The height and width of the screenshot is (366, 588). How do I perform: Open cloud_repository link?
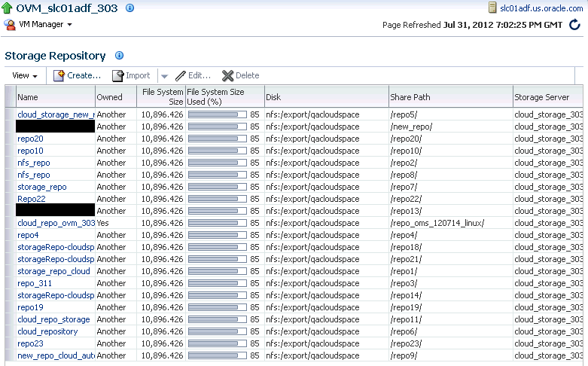click(x=47, y=331)
